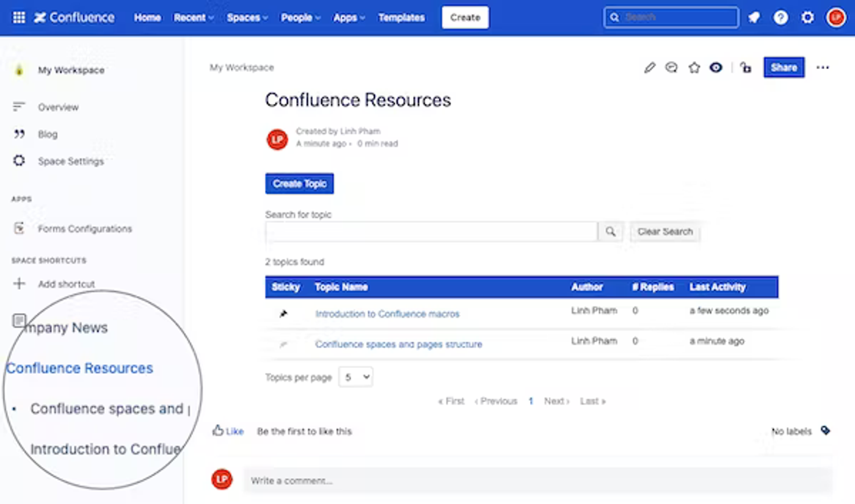Image resolution: width=855 pixels, height=504 pixels.
Task: Select Confluence Resources in page tree
Action: [x=79, y=368]
